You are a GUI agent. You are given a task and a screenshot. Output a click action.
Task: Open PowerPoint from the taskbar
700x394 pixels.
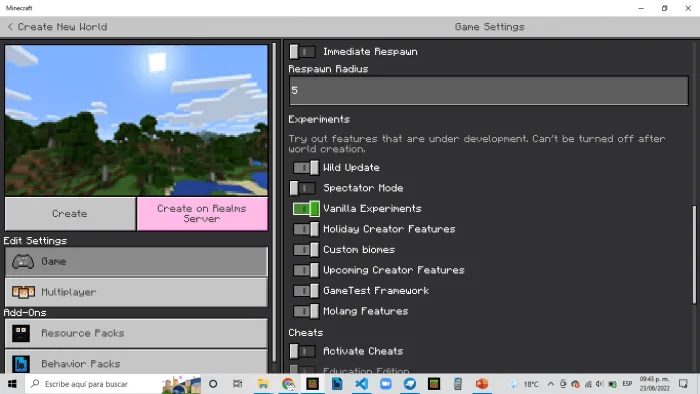482,384
